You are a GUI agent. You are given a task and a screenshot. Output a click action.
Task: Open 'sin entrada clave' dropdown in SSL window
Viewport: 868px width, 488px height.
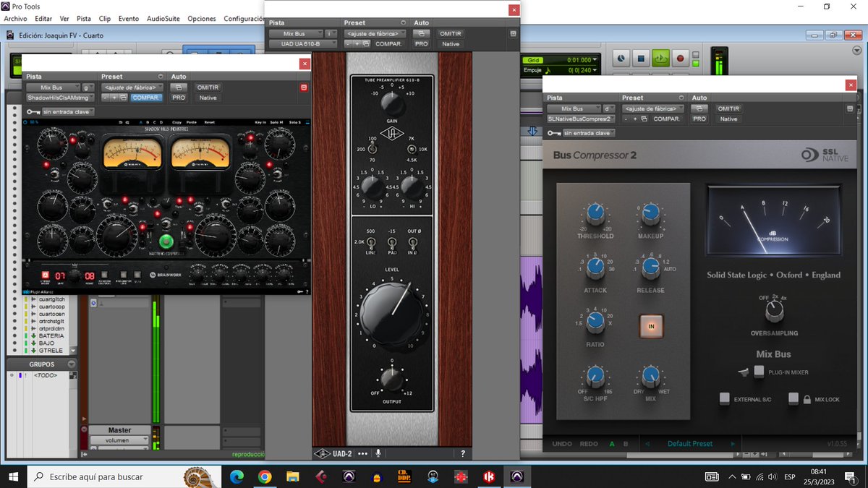pyautogui.click(x=589, y=133)
